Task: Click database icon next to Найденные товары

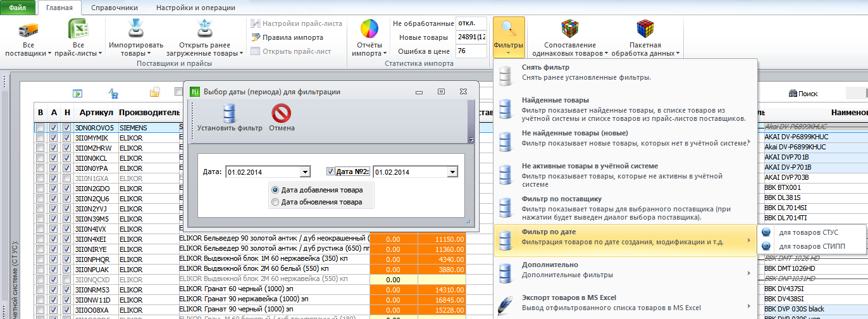Action: (505, 108)
